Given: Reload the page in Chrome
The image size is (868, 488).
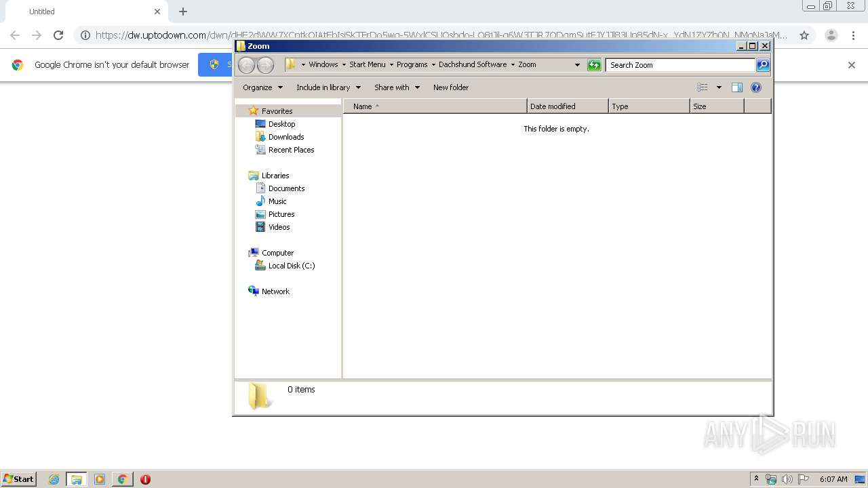Looking at the screenshot, I should tap(58, 35).
